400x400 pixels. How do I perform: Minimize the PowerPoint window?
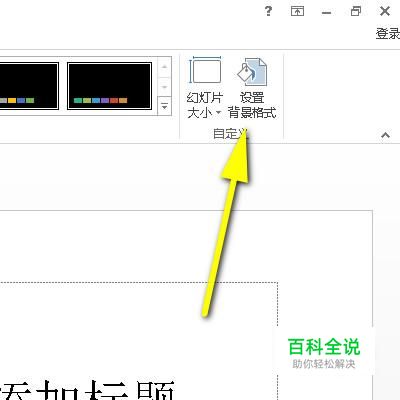(x=326, y=13)
